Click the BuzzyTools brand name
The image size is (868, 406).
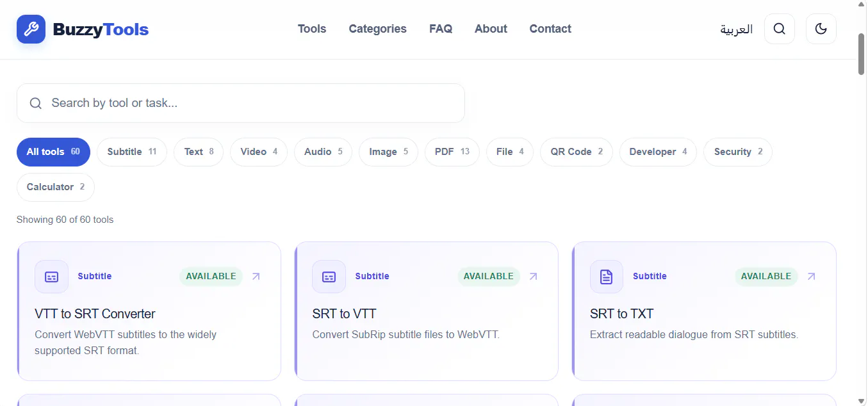coord(101,29)
